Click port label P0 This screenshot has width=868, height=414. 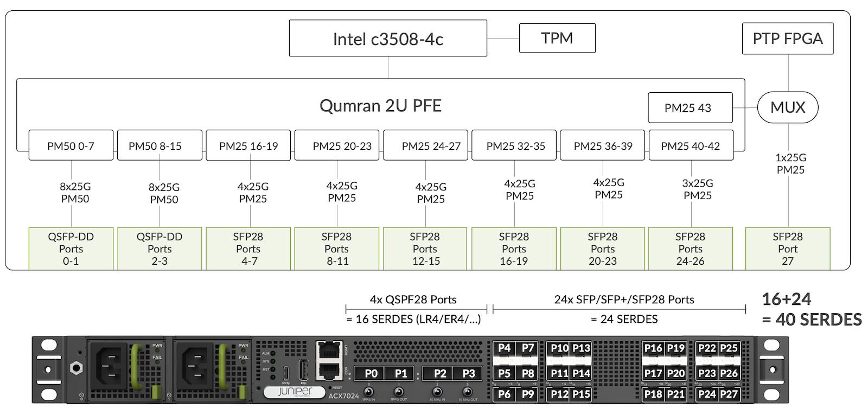click(x=371, y=373)
